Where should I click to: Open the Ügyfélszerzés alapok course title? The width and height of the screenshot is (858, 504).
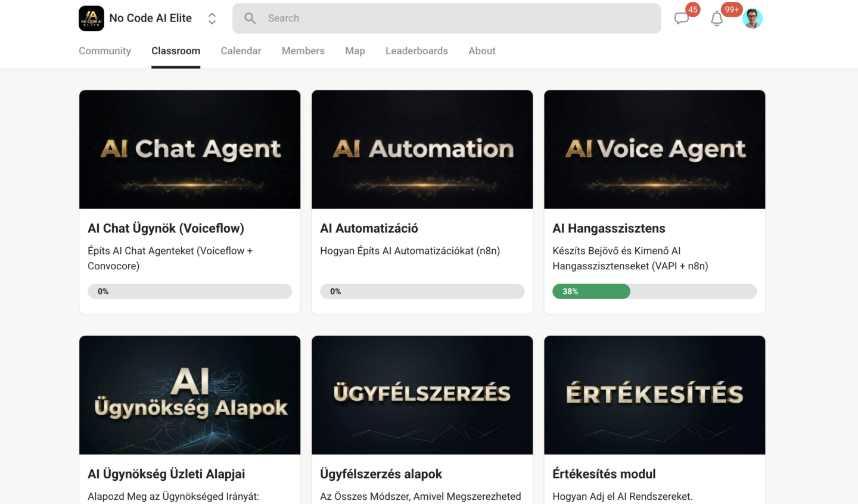(381, 474)
